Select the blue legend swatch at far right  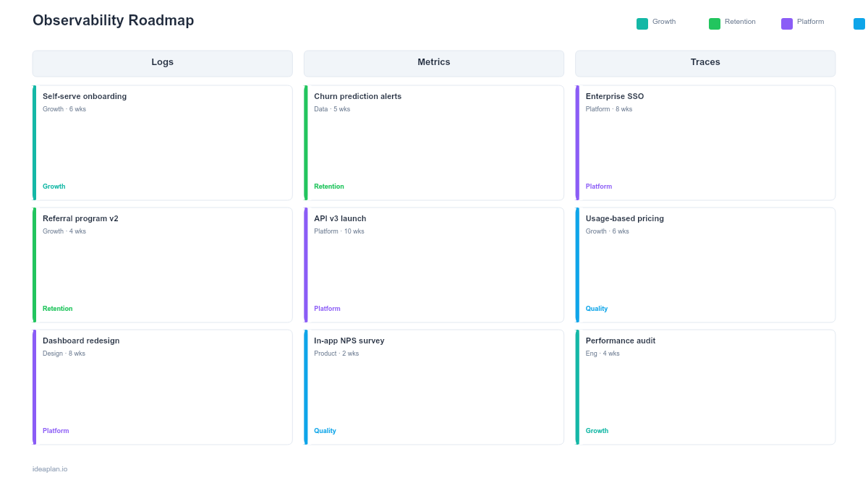859,22
